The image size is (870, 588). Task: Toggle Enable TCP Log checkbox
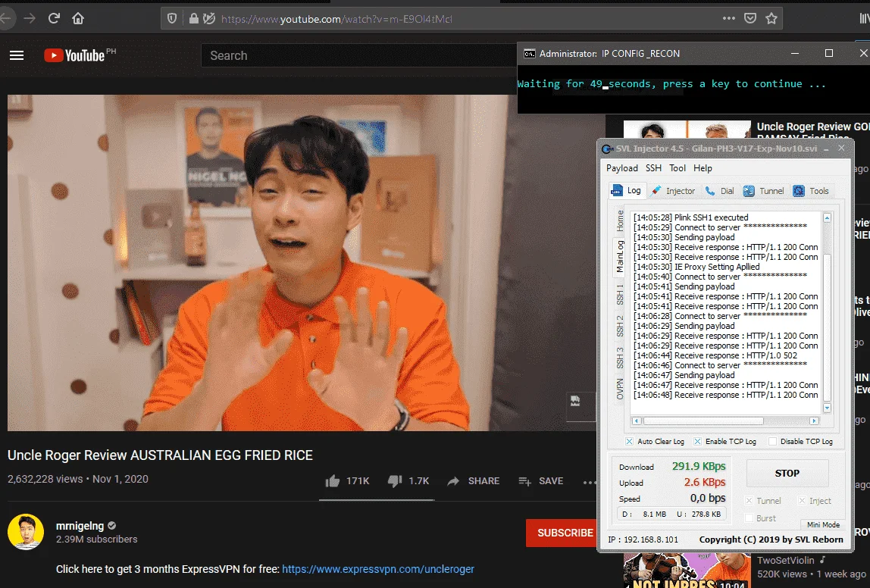click(697, 442)
